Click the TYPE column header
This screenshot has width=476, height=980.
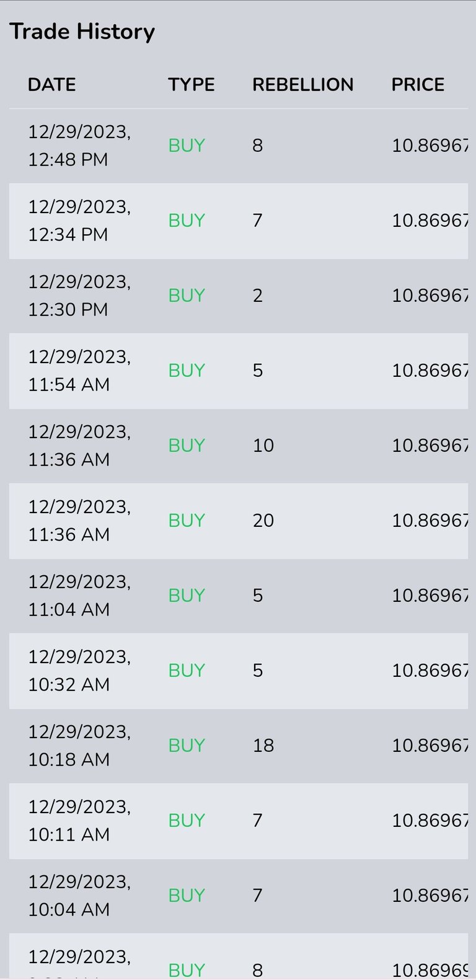coord(191,84)
